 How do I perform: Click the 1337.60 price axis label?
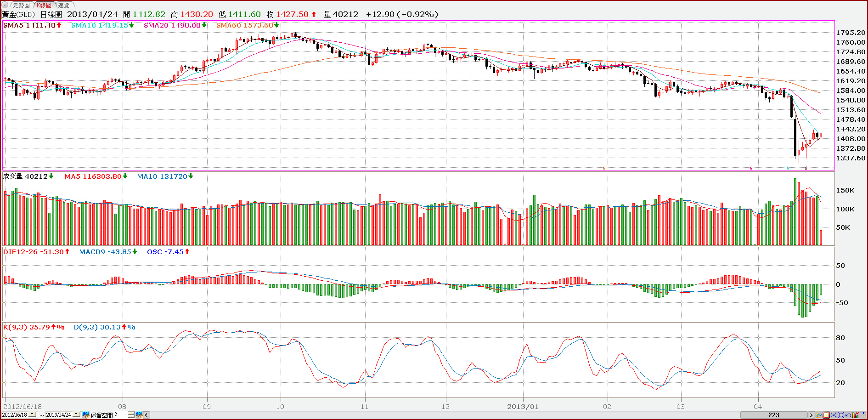[851, 158]
